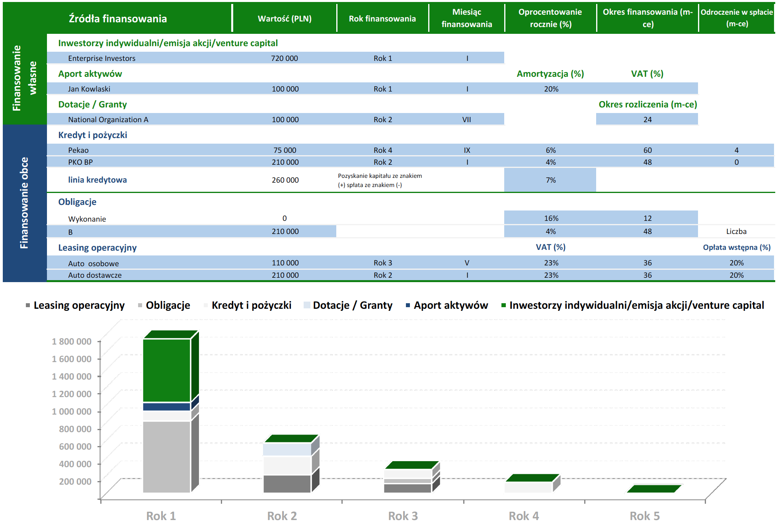
Task: Click the Miesiąc finansowania column header
Action: point(467,18)
